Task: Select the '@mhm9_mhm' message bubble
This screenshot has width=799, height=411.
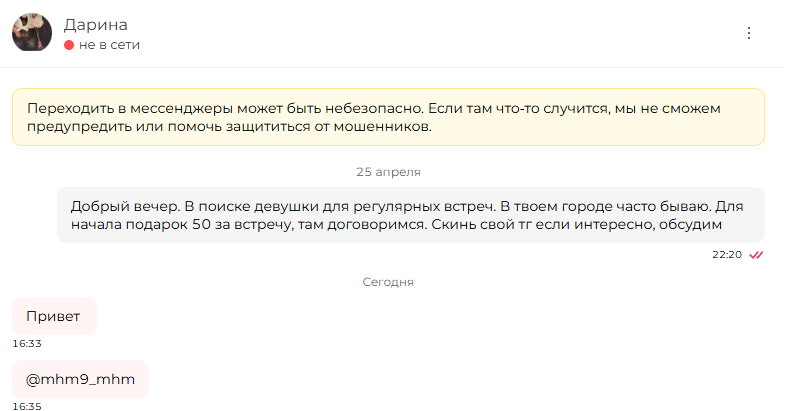Action: pyautogui.click(x=81, y=379)
